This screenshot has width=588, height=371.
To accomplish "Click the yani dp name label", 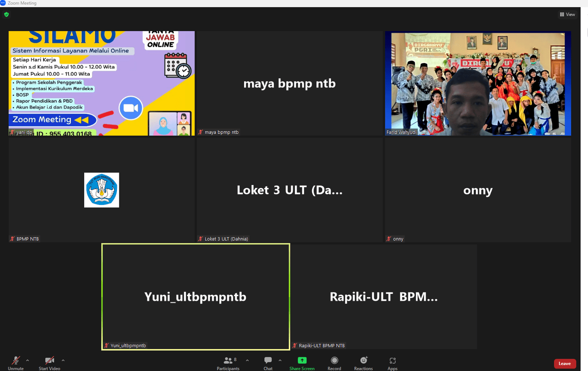I will (x=24, y=132).
